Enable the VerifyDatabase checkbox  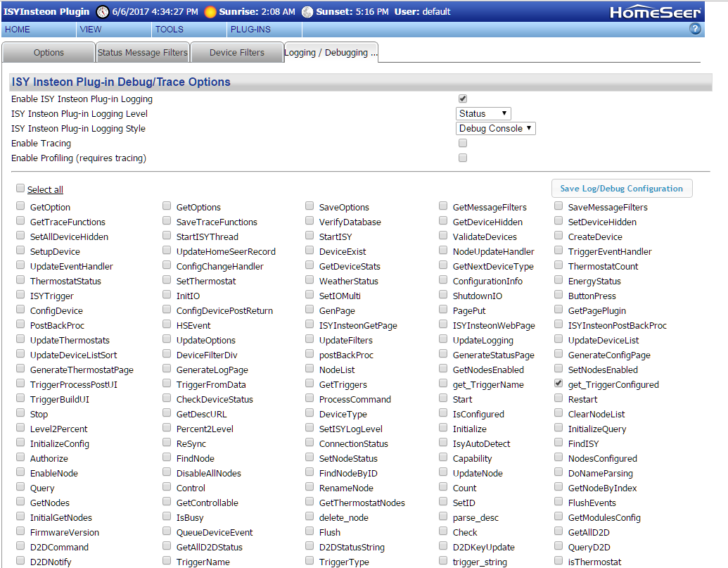tap(309, 220)
